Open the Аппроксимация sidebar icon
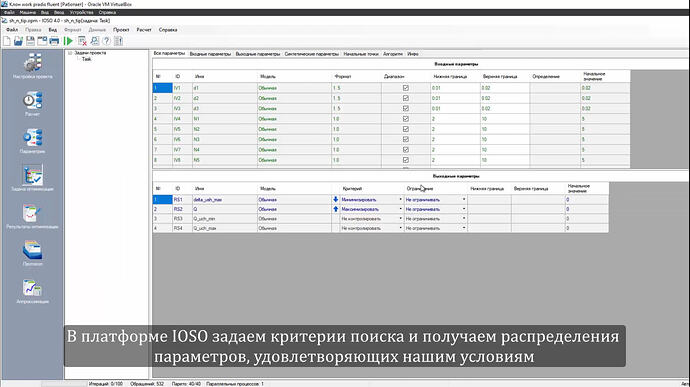The image size is (690, 387). [33, 287]
